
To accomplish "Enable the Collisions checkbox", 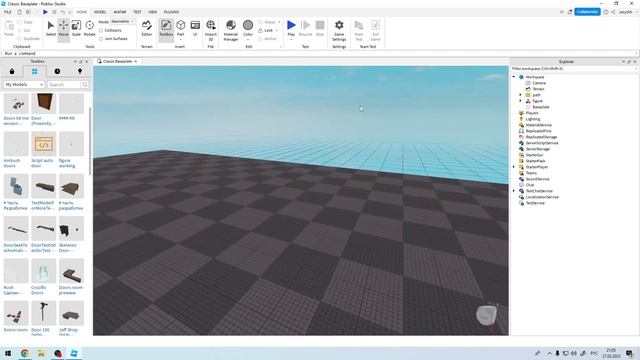I will point(101,30).
